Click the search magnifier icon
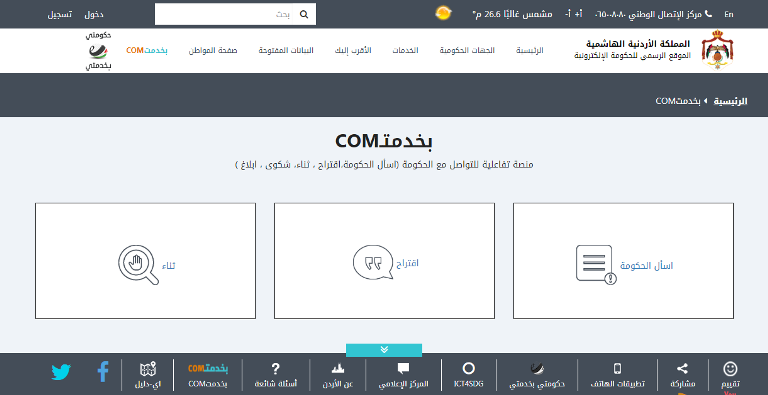Image resolution: width=768 pixels, height=395 pixels. pos(304,14)
